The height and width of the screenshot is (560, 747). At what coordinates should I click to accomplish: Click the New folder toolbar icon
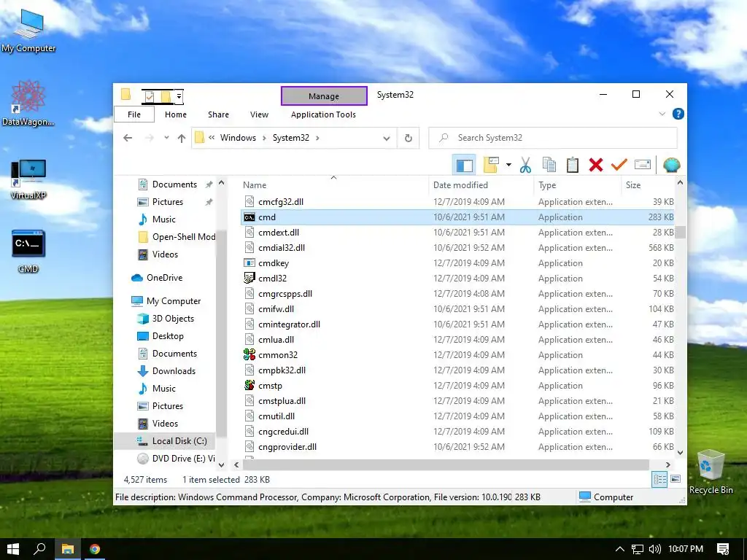pos(491,165)
